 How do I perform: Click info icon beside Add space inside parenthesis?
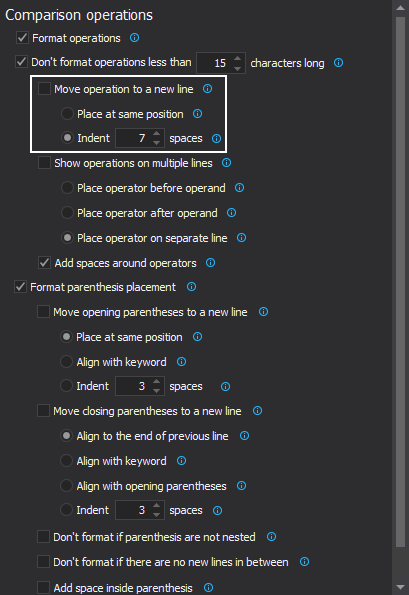tap(209, 588)
